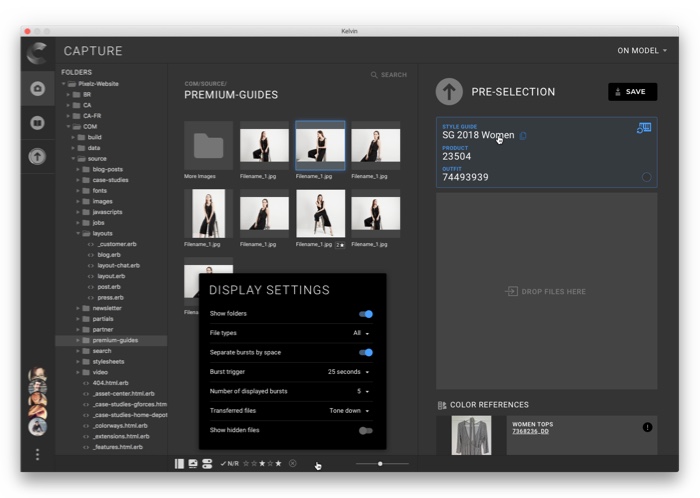Open the File types dropdown set to All

(x=361, y=333)
